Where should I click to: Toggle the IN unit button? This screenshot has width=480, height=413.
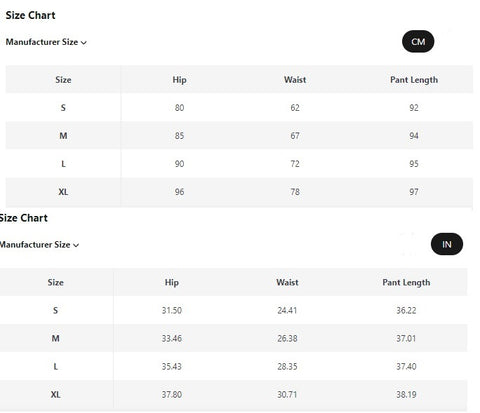pyautogui.click(x=447, y=244)
